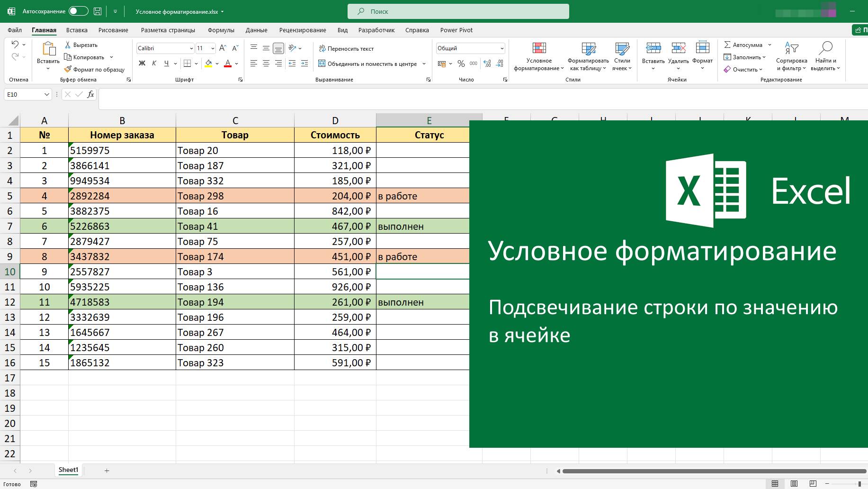This screenshot has width=868, height=489.
Task: Click the Increase Indent icon
Action: tap(304, 63)
